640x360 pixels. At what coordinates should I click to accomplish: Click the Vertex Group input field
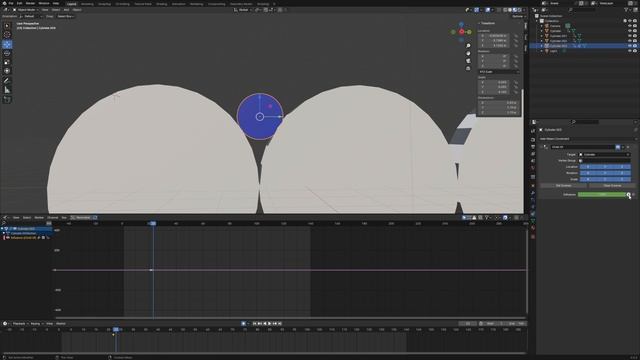605,161
